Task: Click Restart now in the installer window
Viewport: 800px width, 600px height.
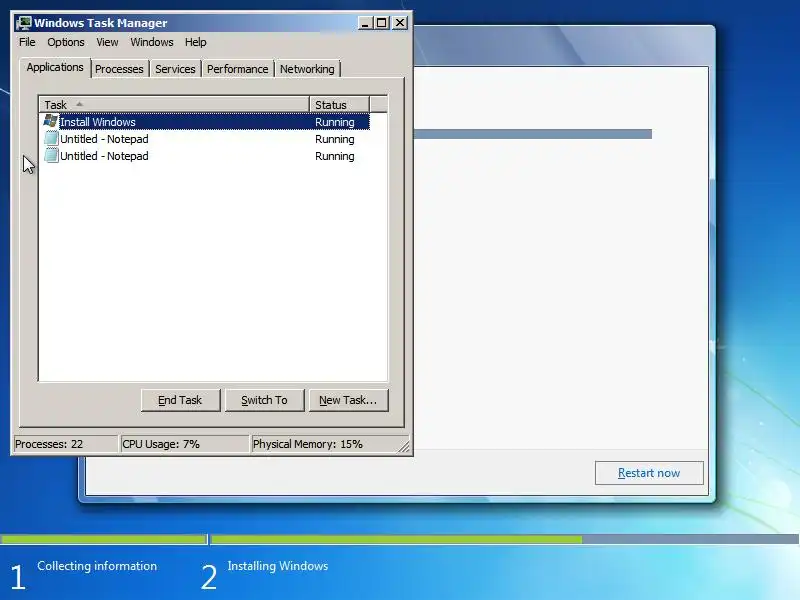Action: point(649,473)
